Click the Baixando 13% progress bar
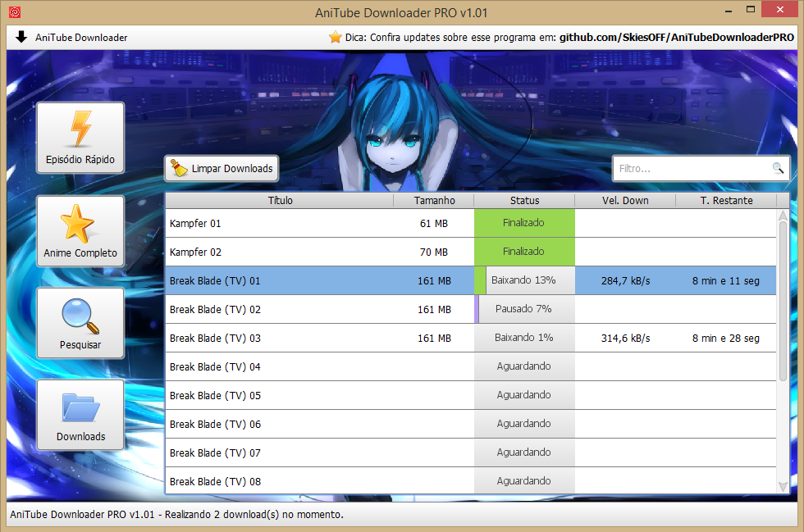This screenshot has height=532, width=804. pos(524,280)
